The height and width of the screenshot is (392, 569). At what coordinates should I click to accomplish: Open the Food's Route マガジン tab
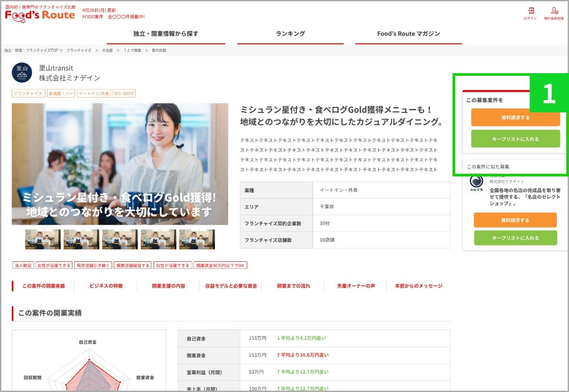click(409, 34)
